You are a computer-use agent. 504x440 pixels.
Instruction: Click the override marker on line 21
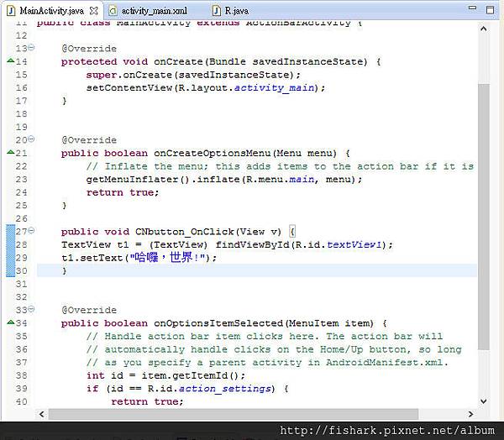tap(11, 152)
